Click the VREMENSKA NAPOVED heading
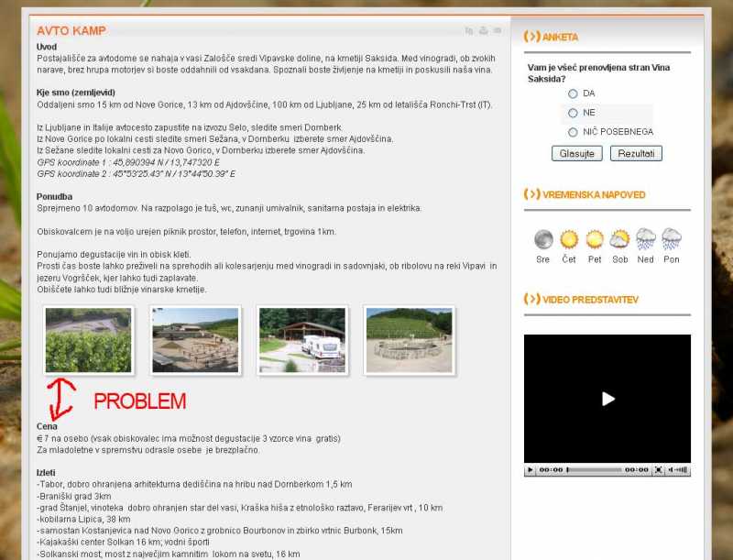 (594, 194)
